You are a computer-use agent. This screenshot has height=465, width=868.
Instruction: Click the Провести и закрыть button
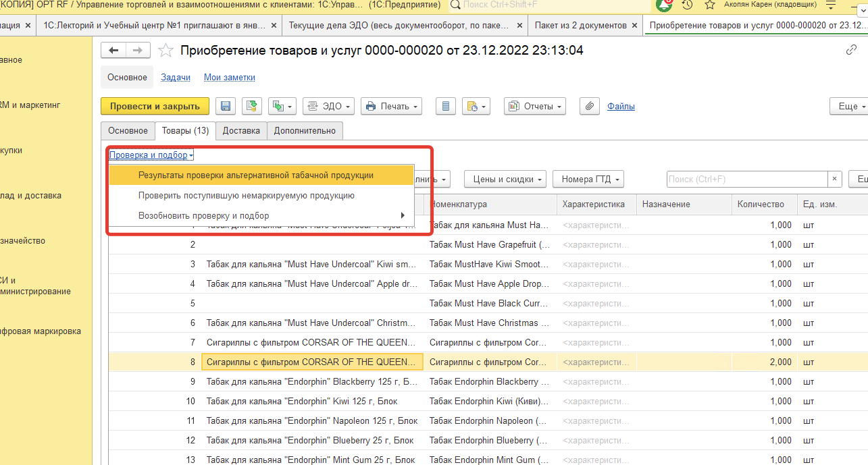pos(155,107)
